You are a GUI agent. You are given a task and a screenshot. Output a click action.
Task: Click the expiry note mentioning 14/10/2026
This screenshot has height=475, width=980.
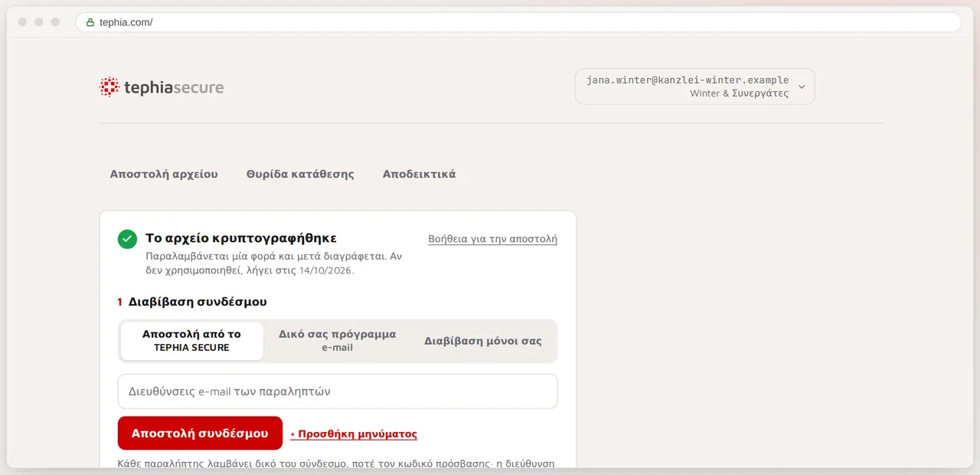click(x=274, y=264)
